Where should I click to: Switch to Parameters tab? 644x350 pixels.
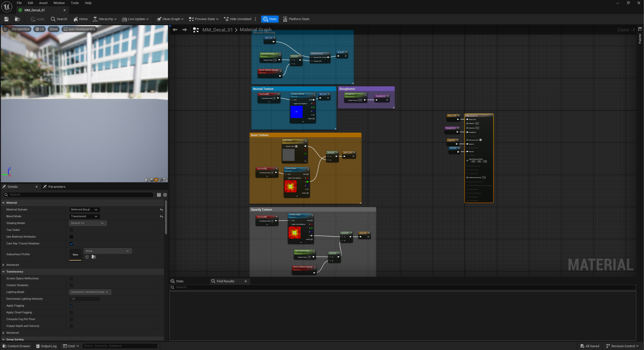[x=54, y=187]
